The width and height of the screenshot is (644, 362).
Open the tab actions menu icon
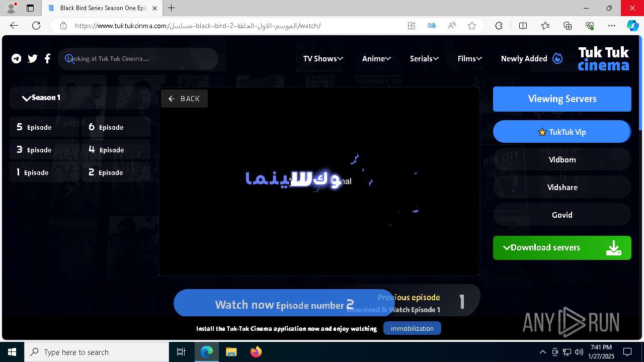30,8
